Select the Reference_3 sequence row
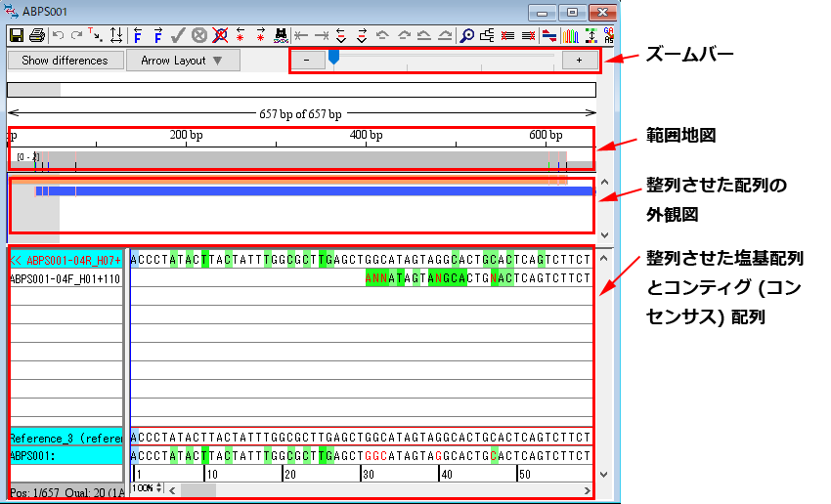 65,437
